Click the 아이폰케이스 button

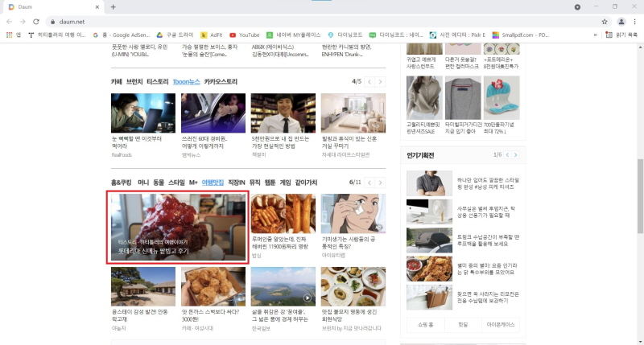501,324
